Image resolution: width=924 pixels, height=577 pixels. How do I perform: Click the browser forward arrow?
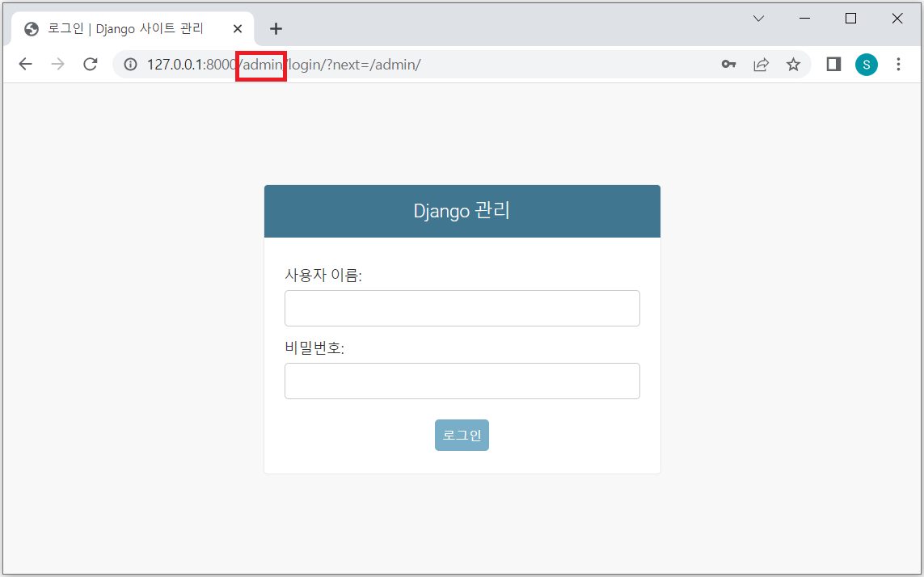57,64
